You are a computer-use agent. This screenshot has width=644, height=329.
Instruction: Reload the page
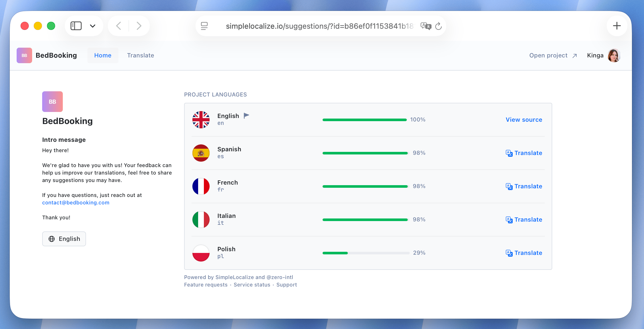point(438,26)
